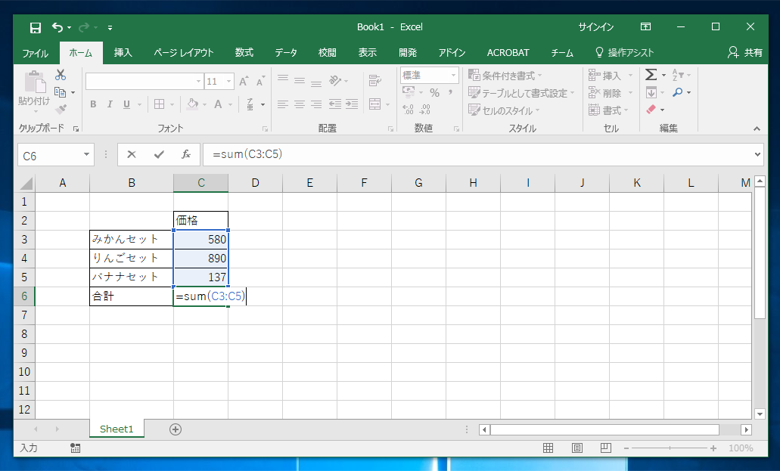
Task: Open the Name Box dropdown arrow
Action: point(86,155)
